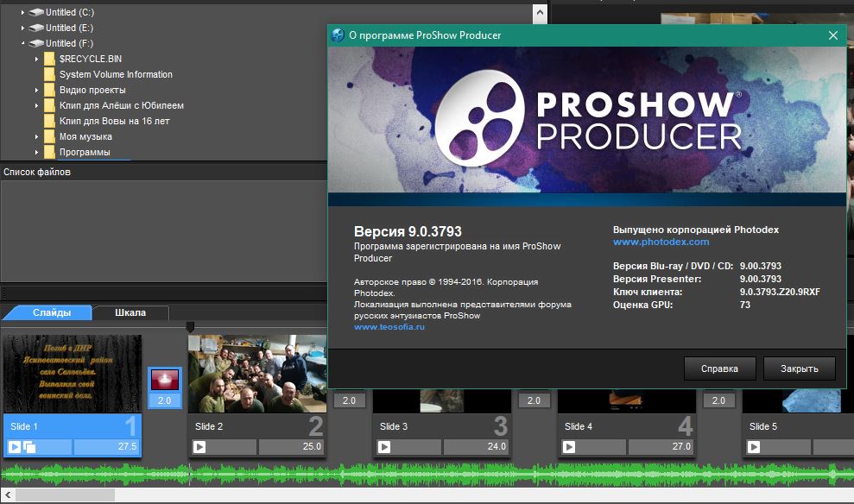This screenshot has width=854, height=504.
Task: Collapse the Untitled (F:) drive
Action: (x=22, y=43)
